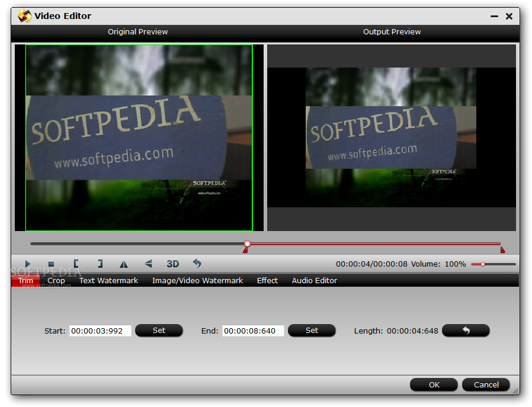Image resolution: width=532 pixels, height=407 pixels.
Task: Click the End time input field
Action: coord(253,331)
